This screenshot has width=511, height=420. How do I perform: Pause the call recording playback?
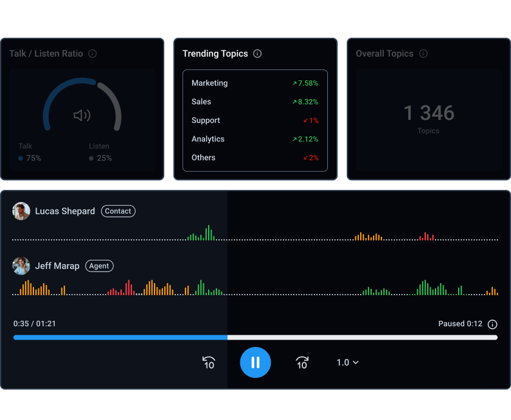pos(255,363)
